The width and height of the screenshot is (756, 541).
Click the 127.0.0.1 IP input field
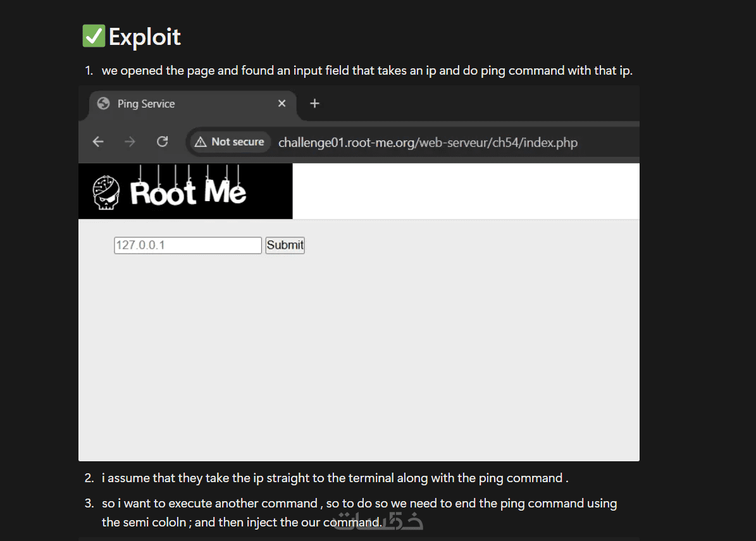[x=187, y=245]
